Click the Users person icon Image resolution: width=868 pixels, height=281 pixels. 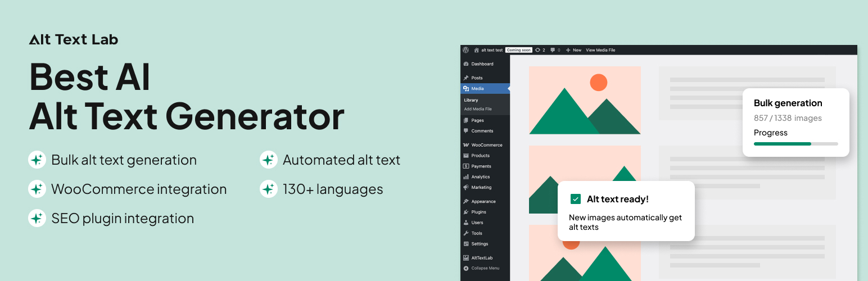(x=466, y=223)
